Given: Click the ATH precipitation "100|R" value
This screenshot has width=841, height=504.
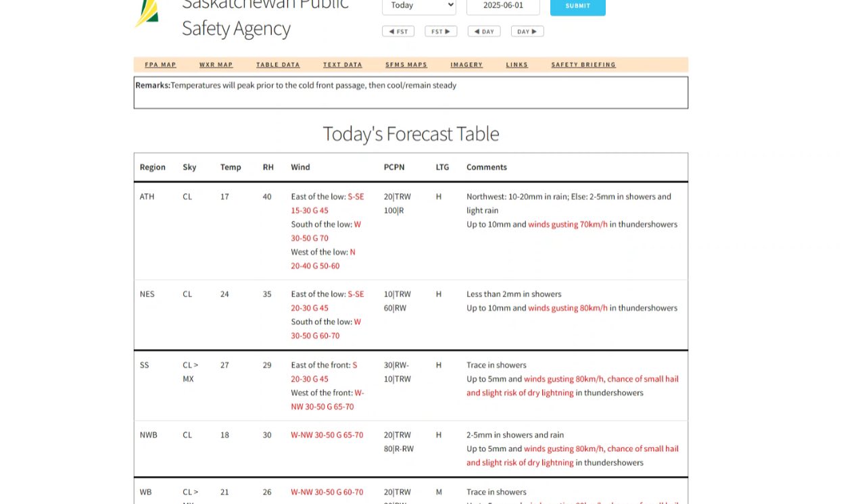Looking at the screenshot, I should [x=394, y=211].
